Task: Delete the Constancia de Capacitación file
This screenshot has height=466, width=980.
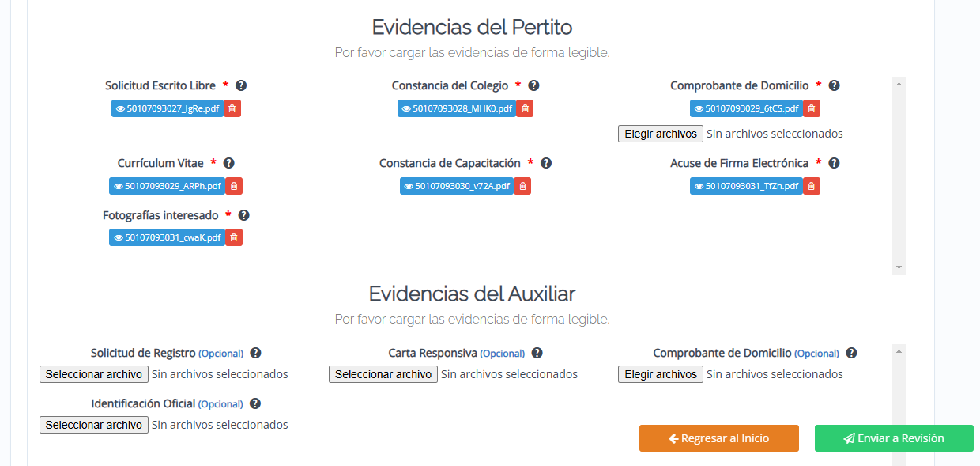Action: coord(523,186)
